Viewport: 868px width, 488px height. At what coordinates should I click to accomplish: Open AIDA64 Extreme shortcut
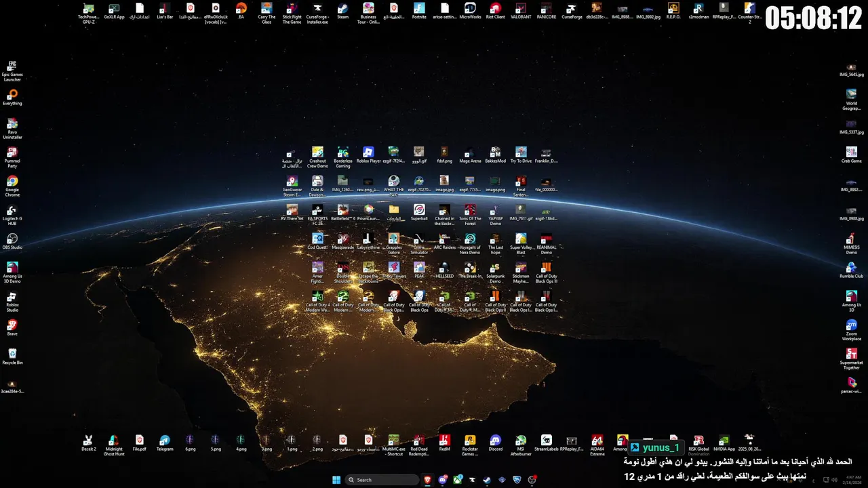(597, 445)
